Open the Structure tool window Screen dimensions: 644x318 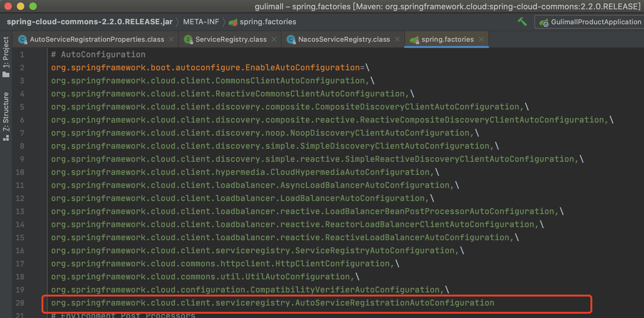(6, 116)
